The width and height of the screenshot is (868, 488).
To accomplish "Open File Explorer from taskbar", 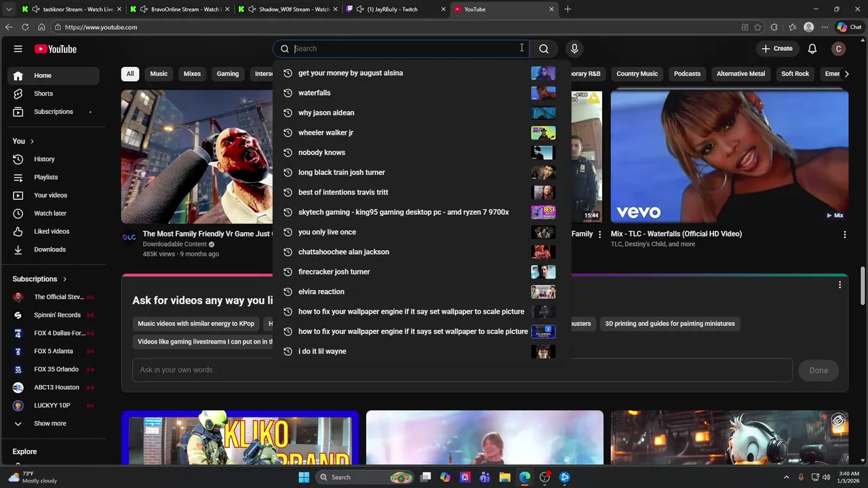I will pyautogui.click(x=505, y=477).
